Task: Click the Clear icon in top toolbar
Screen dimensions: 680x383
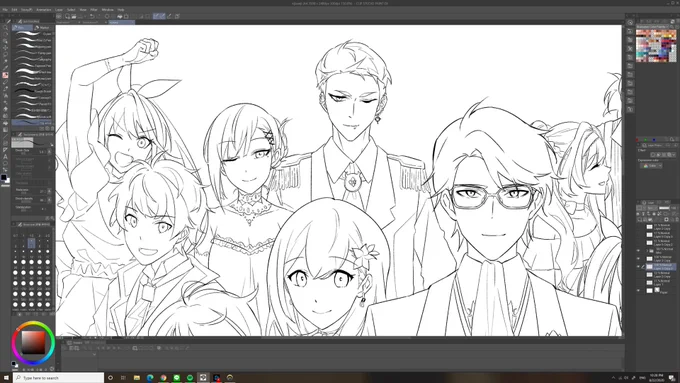Action: pos(107,16)
